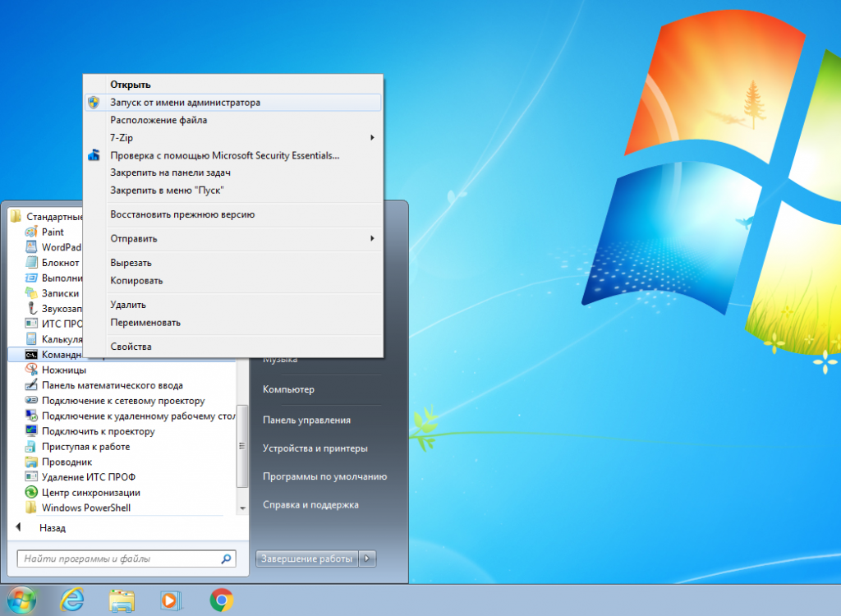Open Компьютер link in Start menu
The height and width of the screenshot is (616, 841).
tap(288, 389)
